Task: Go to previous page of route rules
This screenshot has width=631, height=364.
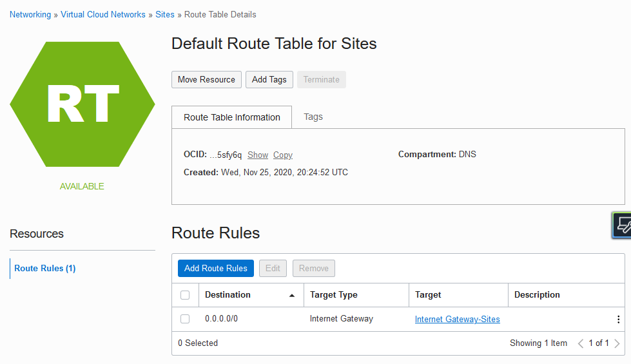Action: (x=581, y=343)
